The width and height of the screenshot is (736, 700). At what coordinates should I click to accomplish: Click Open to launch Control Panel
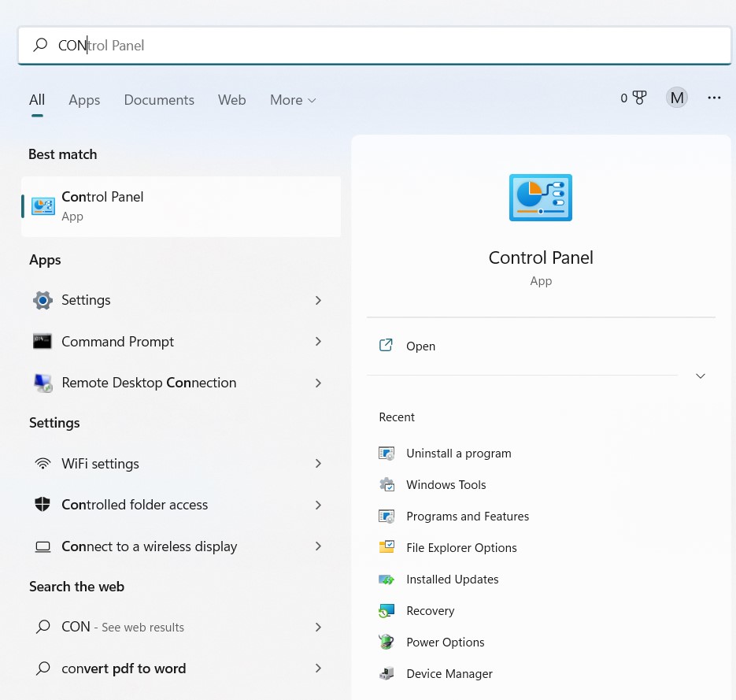point(420,346)
